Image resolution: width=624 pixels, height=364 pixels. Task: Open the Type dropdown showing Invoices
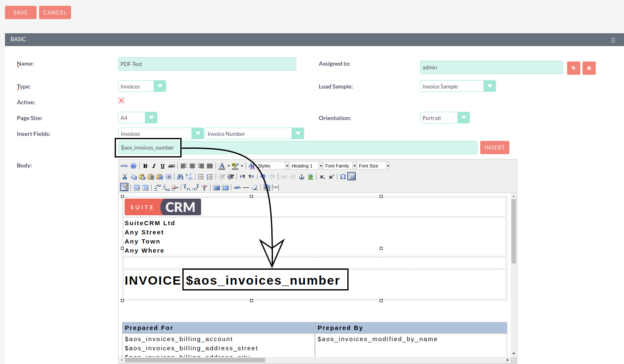[x=142, y=86]
